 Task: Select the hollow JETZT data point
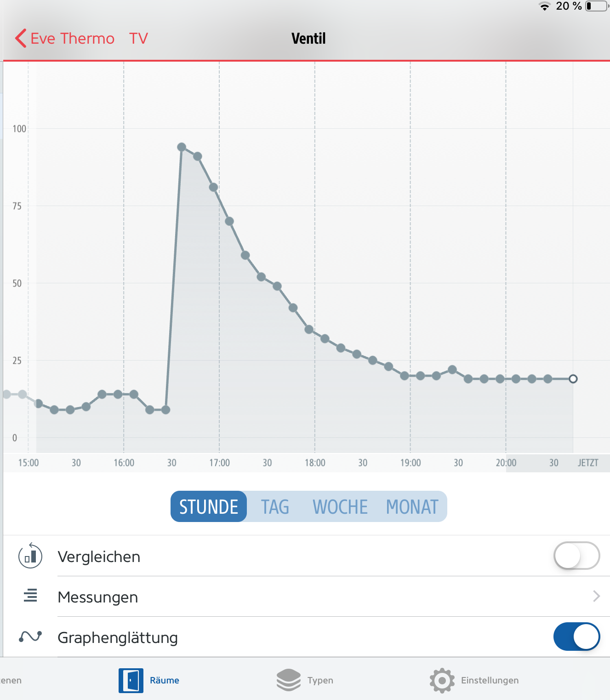coord(573,379)
